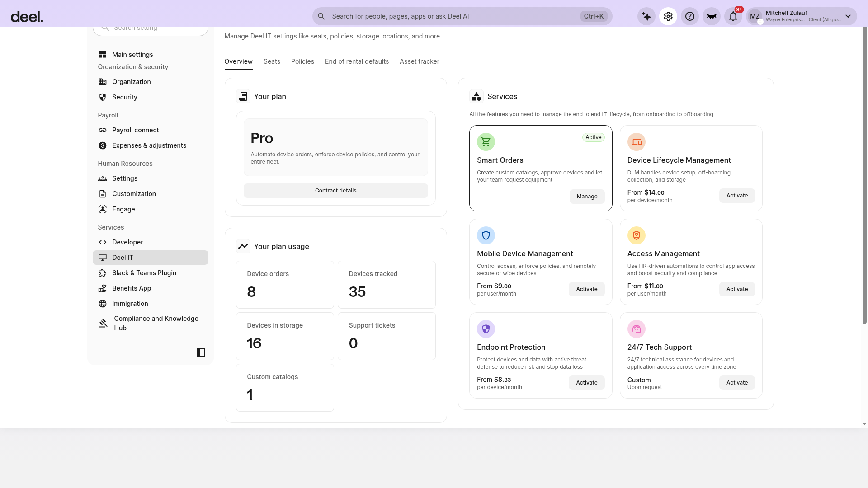The width and height of the screenshot is (868, 488).
Task: Click the Ctrl+K shortcut badge
Action: [594, 16]
